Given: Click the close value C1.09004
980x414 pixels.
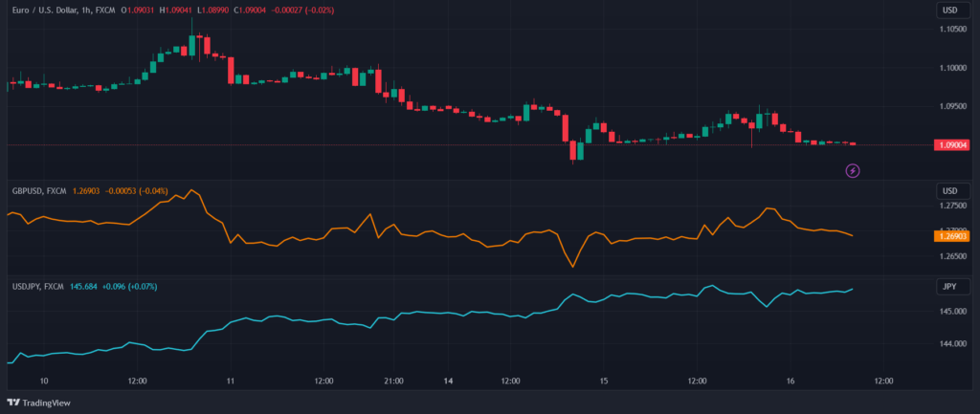Looking at the screenshot, I should (250, 11).
